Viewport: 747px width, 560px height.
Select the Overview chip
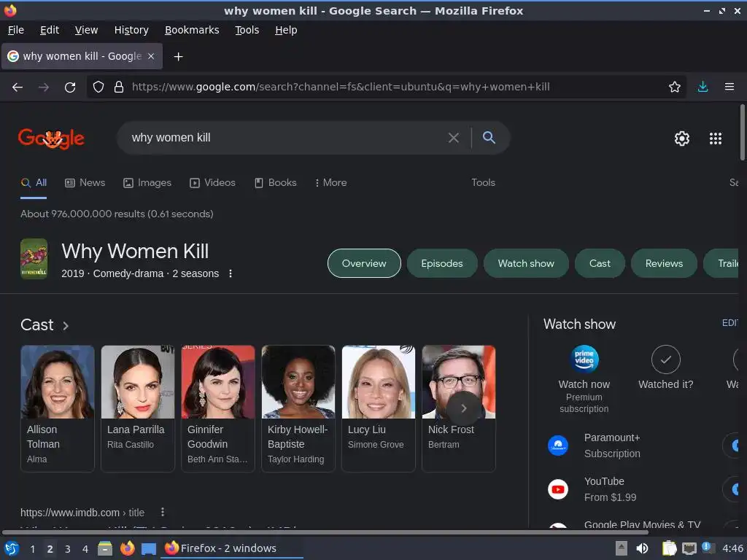click(364, 263)
